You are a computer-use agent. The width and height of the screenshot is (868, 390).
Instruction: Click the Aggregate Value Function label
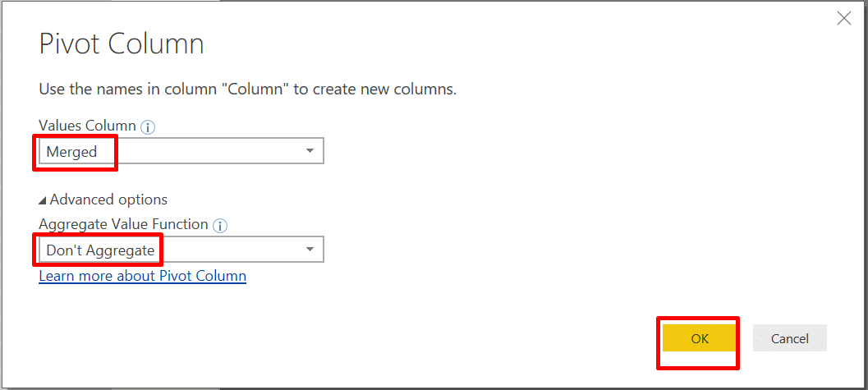[x=123, y=224]
